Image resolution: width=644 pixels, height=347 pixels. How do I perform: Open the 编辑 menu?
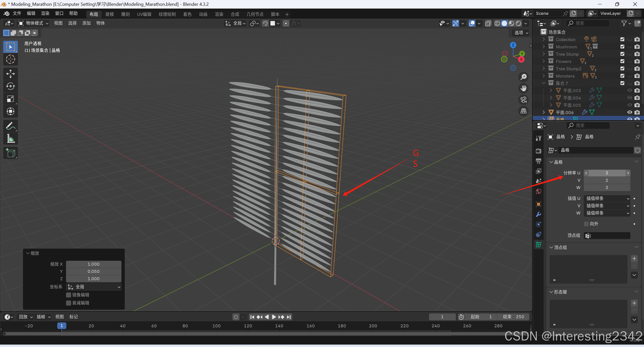click(x=31, y=13)
